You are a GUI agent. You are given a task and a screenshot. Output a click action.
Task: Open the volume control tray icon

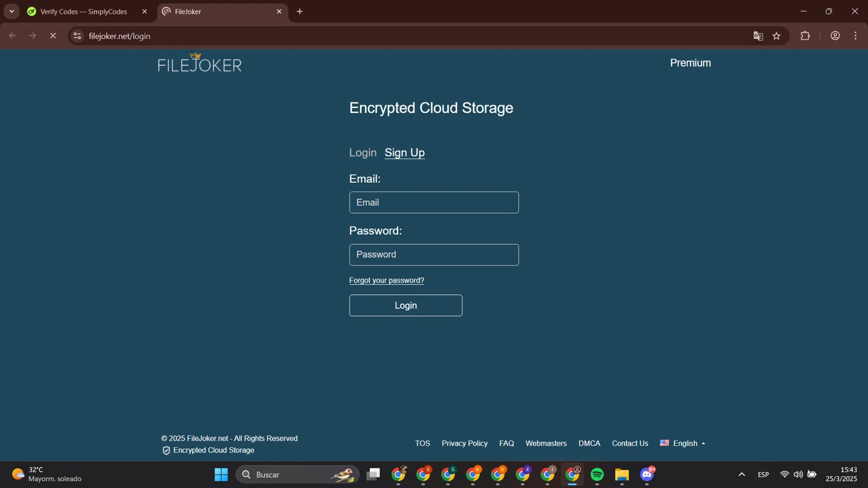click(x=799, y=475)
